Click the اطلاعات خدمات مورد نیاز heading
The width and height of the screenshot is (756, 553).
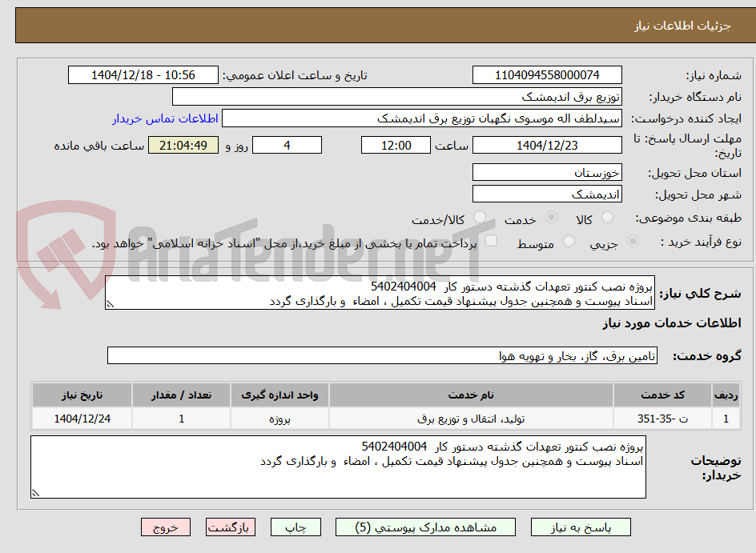click(672, 323)
